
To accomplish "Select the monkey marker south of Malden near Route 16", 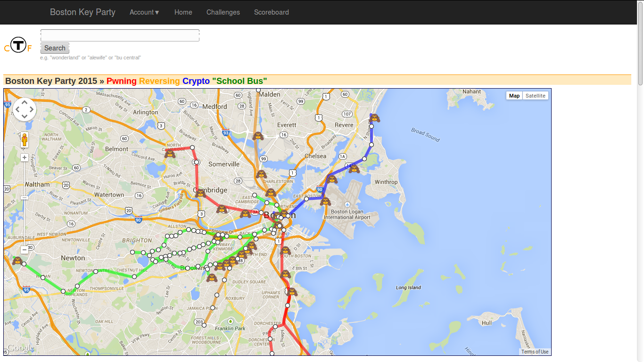I will point(257,136).
